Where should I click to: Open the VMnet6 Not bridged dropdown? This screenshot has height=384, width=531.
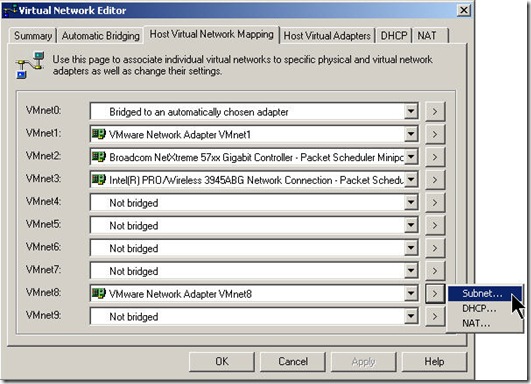point(411,248)
